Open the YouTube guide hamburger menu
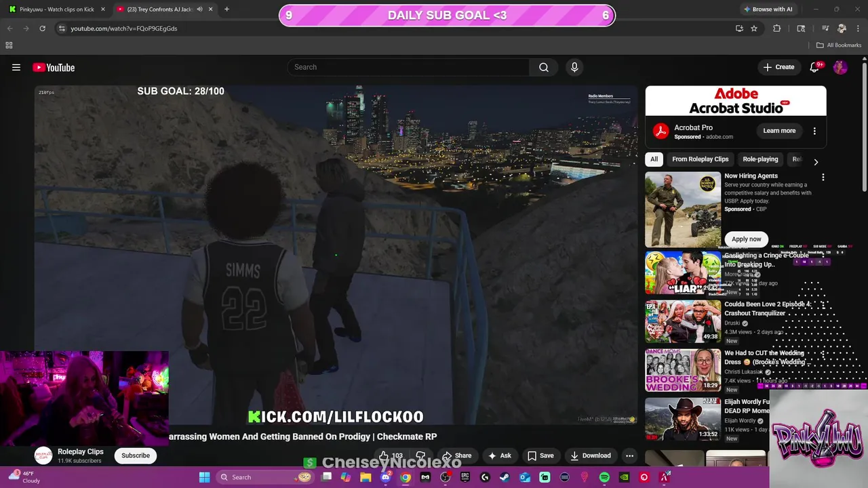Screen dimensions: 868x488 [16, 67]
